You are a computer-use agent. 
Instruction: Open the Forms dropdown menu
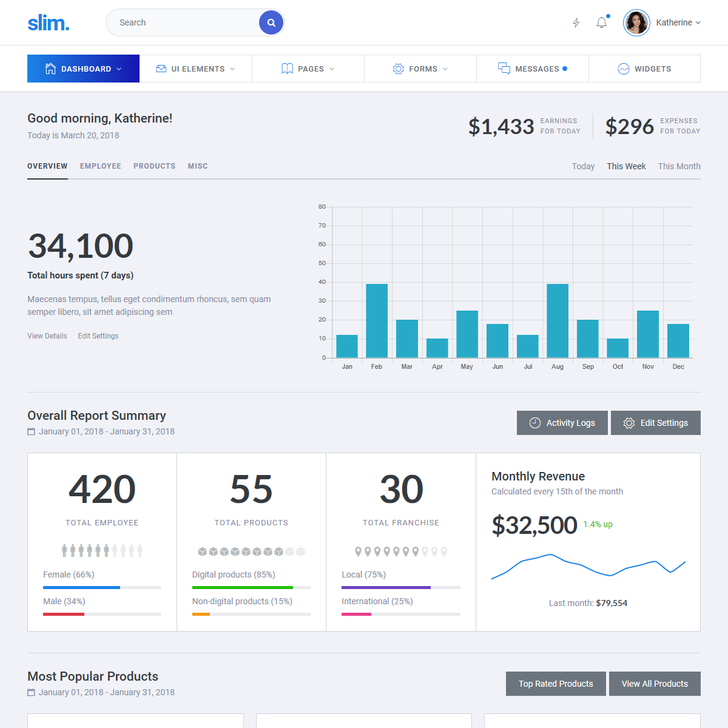420,69
